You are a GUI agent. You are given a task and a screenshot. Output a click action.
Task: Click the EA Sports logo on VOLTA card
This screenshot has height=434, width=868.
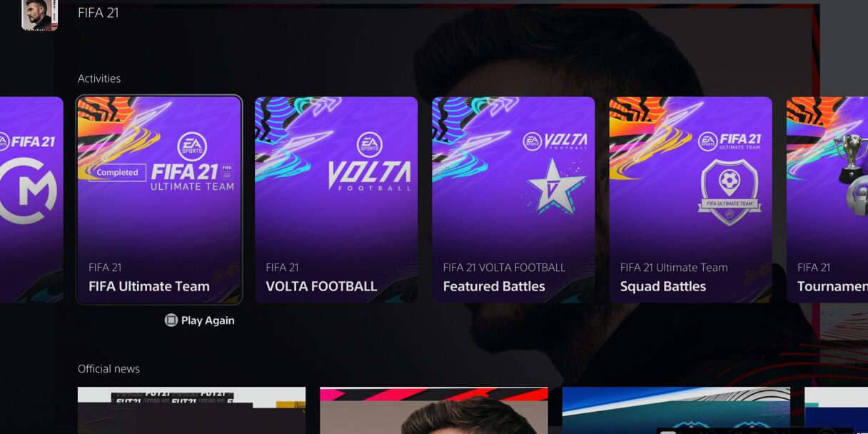[369, 144]
